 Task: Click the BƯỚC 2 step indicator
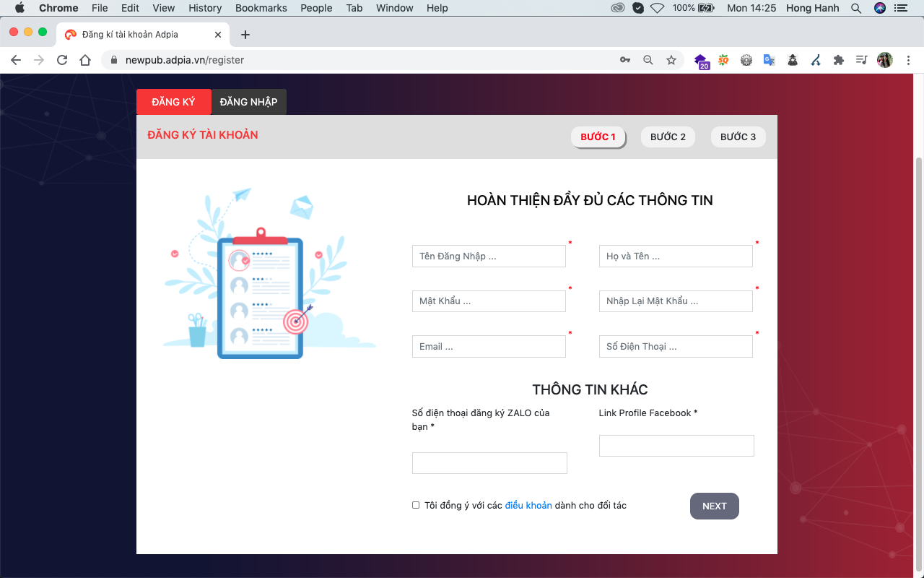667,137
